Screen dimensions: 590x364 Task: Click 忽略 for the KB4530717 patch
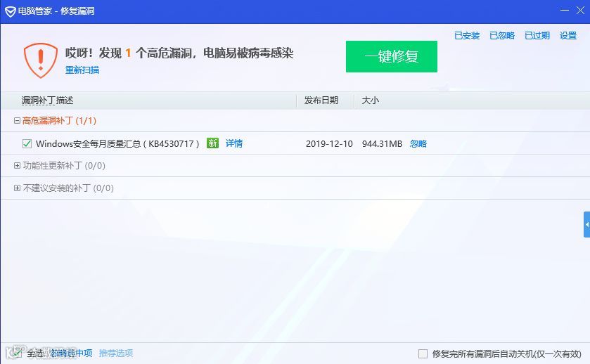coord(418,143)
